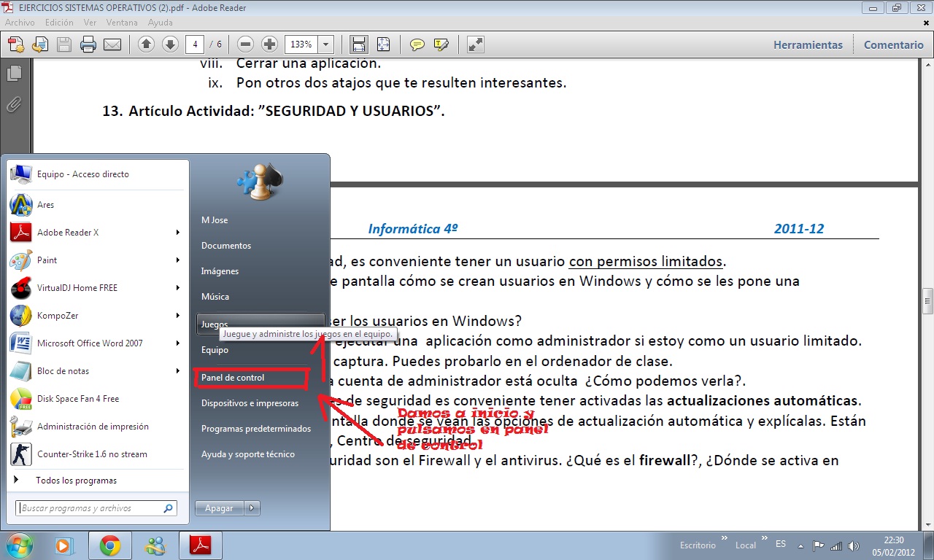Expand Microsoft Office Word 2007 submenu arrow
The width and height of the screenshot is (934, 560).
pyautogui.click(x=178, y=343)
